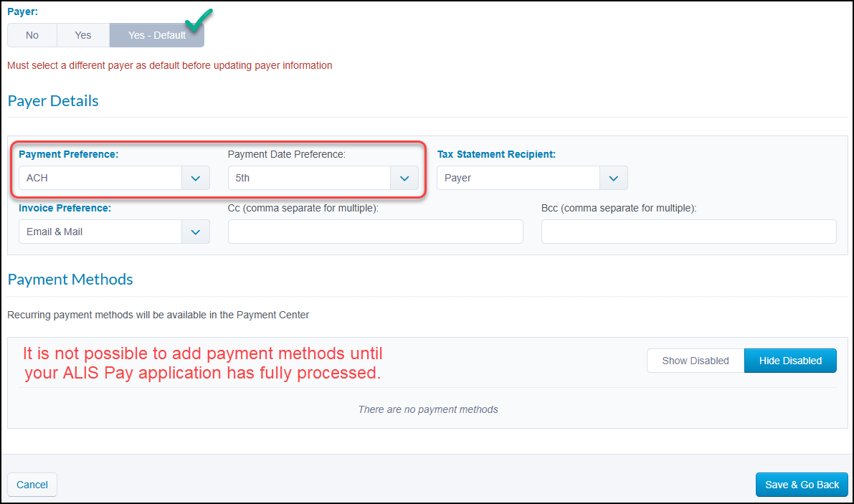The image size is (854, 504).
Task: Focus the Bcc email input field
Action: [688, 232]
